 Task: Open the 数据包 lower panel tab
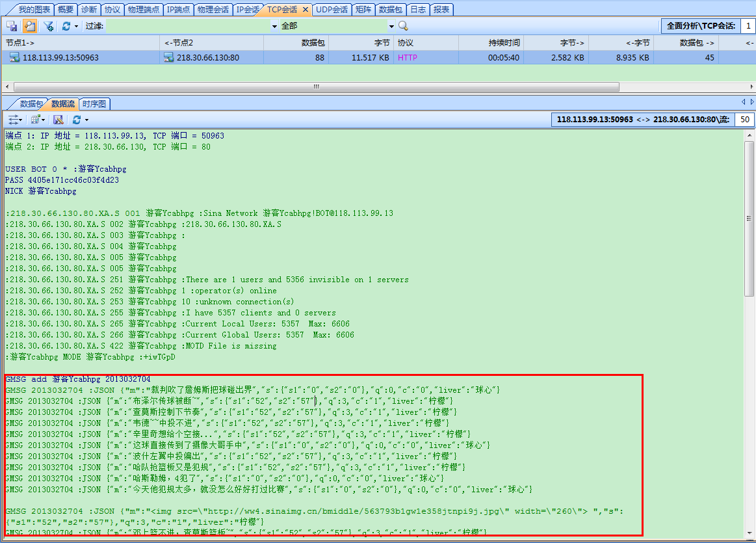coord(31,104)
